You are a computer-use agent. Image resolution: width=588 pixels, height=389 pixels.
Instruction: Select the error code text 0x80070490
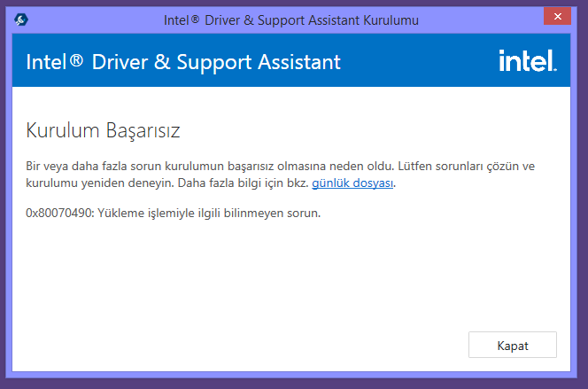[x=59, y=213]
